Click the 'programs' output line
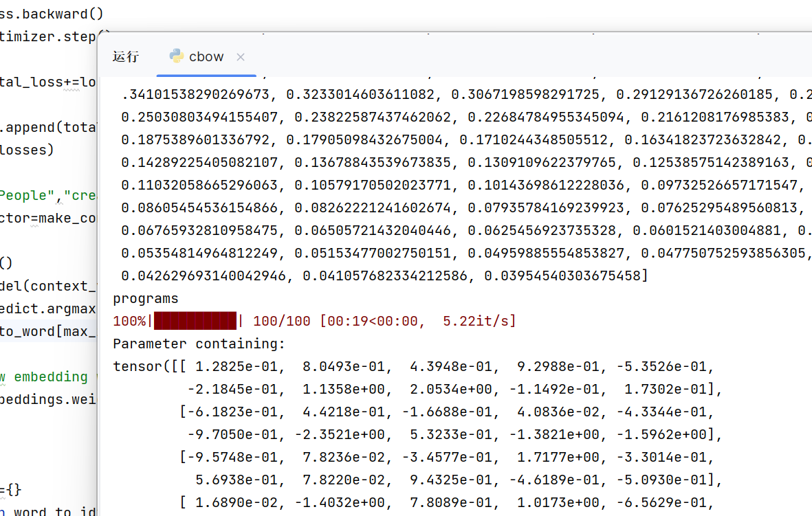This screenshot has height=516, width=812. (145, 299)
